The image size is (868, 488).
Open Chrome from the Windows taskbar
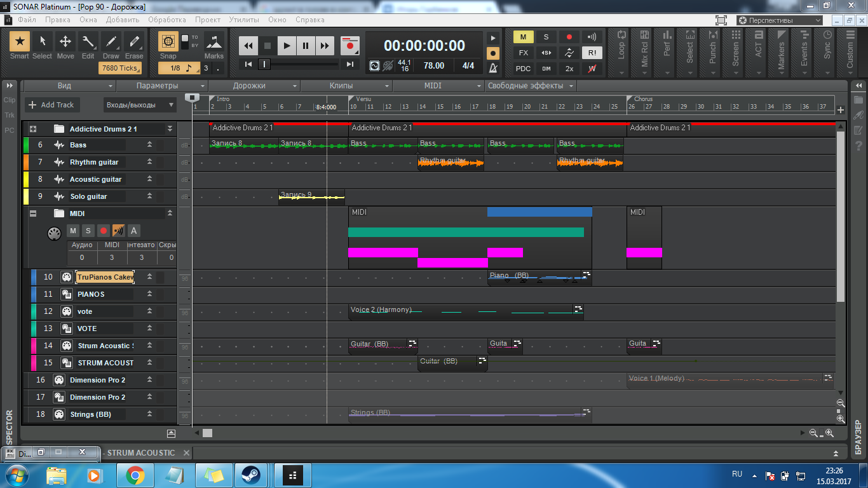click(x=135, y=475)
